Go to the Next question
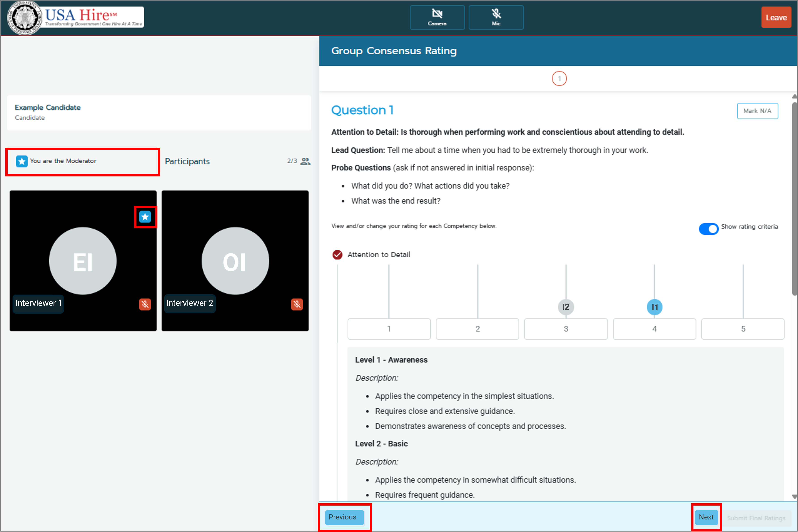 (706, 517)
